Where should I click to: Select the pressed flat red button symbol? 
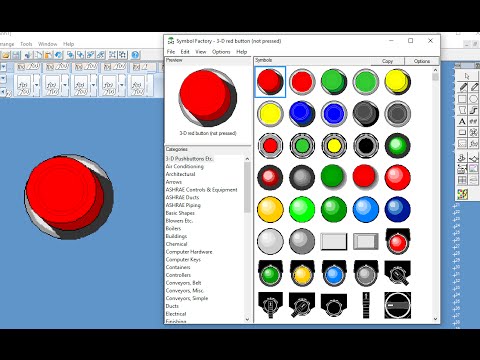click(302, 82)
